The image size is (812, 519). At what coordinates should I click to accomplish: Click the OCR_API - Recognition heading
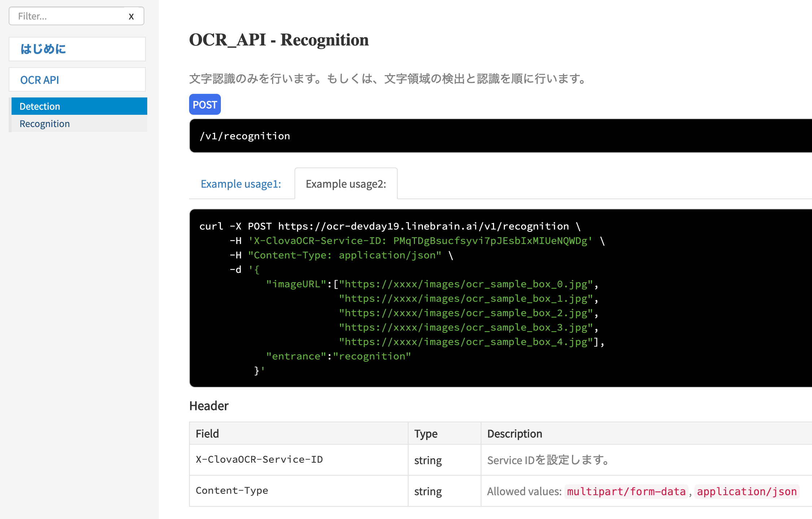(279, 40)
